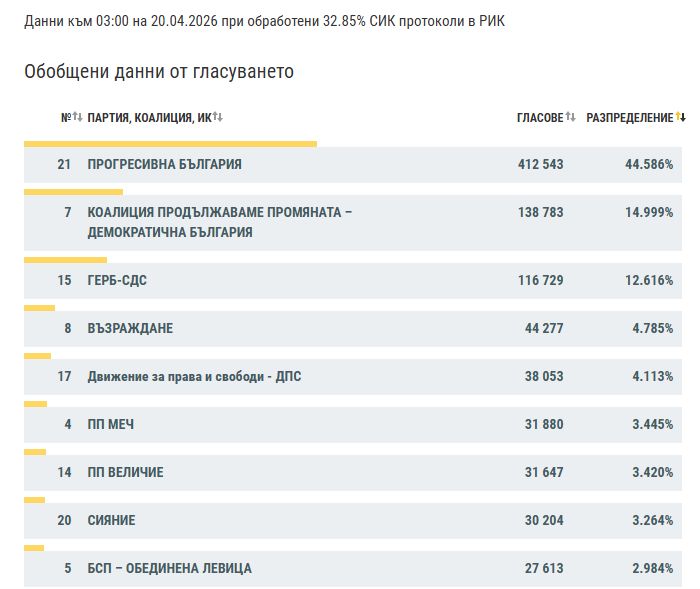Click the СИЯНИЕ party name
This screenshot has width=700, height=589.
111,520
